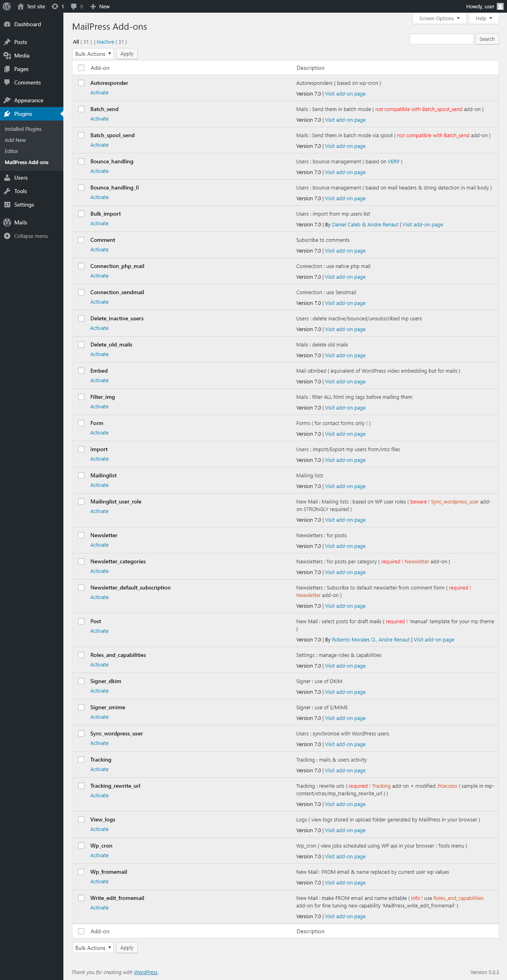Click the comments bubble icon in admin bar

click(74, 6)
